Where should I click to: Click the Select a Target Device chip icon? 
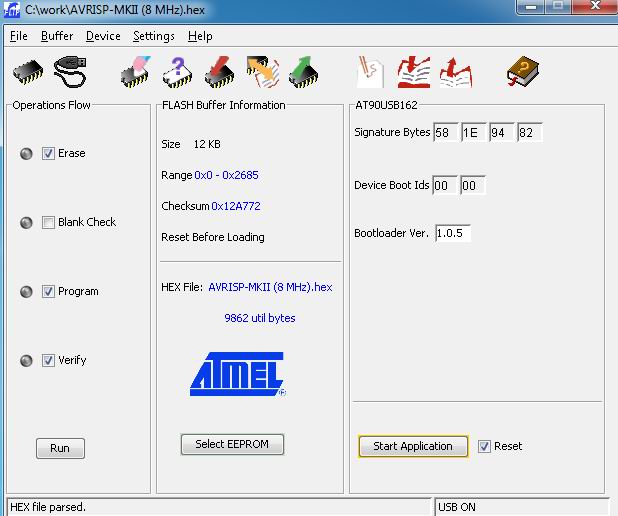point(28,72)
